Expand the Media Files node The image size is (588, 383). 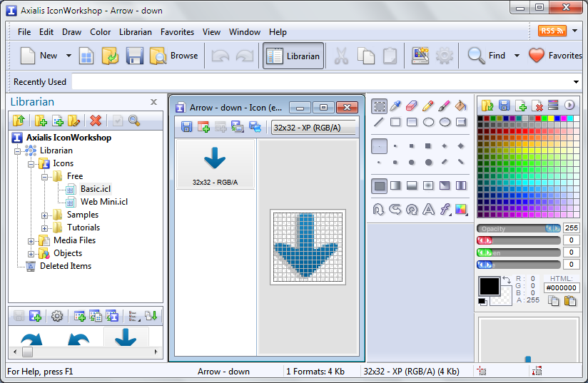pos(31,241)
